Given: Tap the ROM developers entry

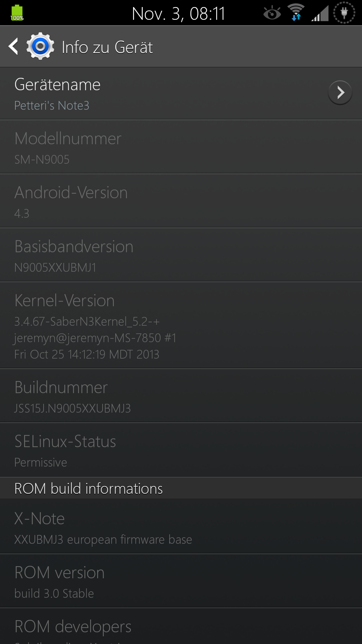Looking at the screenshot, I should click(x=181, y=626).
